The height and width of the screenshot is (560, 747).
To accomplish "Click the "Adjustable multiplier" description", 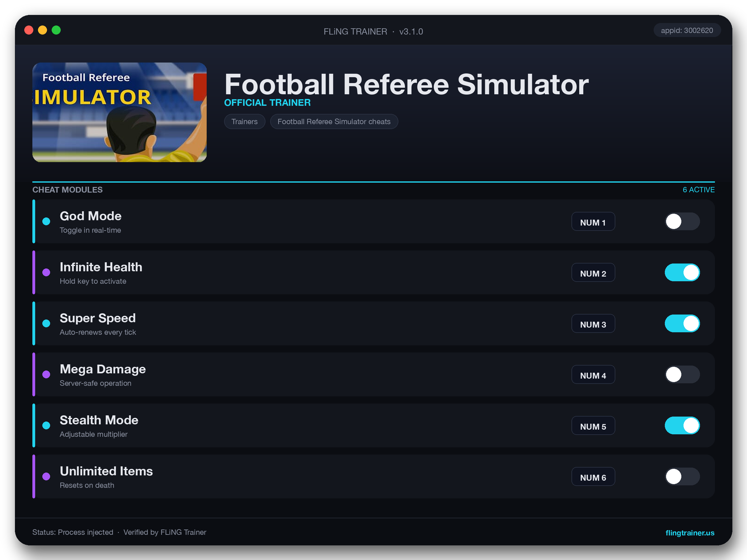I will point(94,434).
